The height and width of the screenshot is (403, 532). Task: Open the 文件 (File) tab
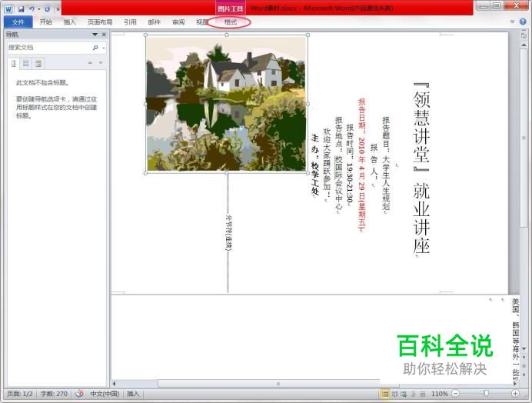coord(18,22)
